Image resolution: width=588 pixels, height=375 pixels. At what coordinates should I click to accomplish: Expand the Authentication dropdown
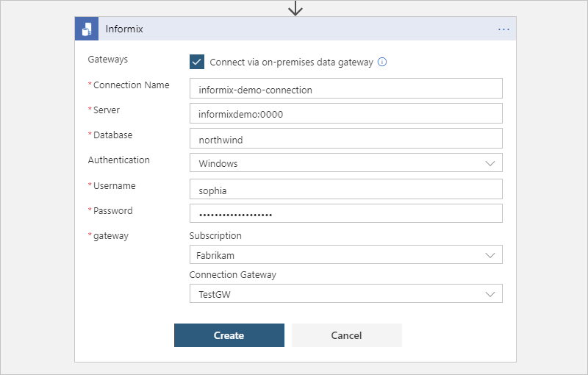[x=345, y=163]
